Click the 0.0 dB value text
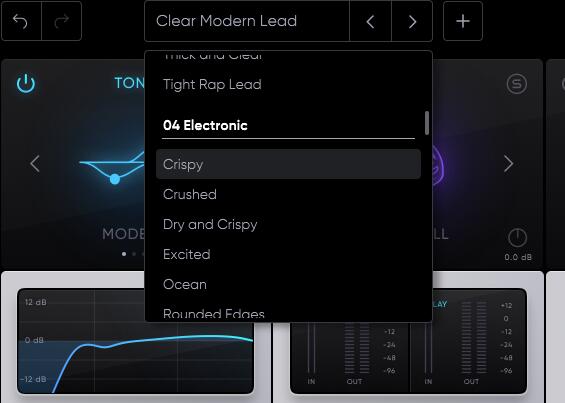Screen dimensions: 565x403 pyautogui.click(x=518, y=257)
